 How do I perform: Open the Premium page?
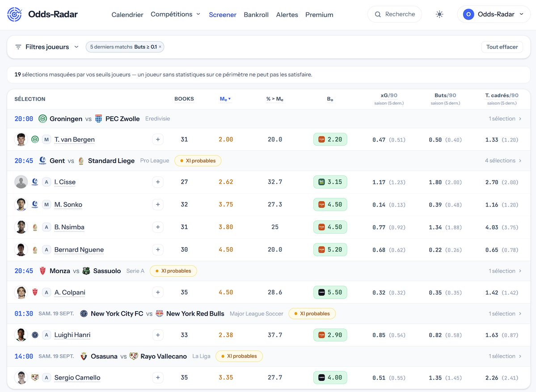point(319,15)
